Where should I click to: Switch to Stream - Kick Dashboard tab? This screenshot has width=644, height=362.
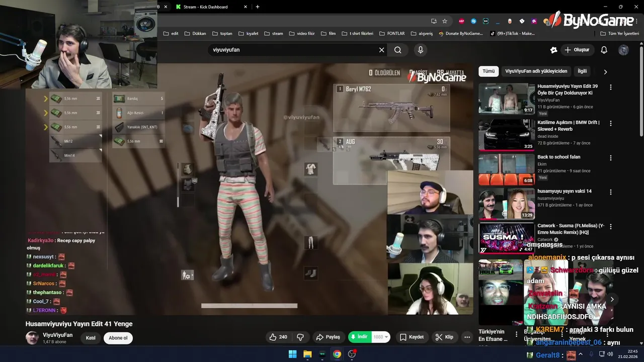tap(205, 7)
